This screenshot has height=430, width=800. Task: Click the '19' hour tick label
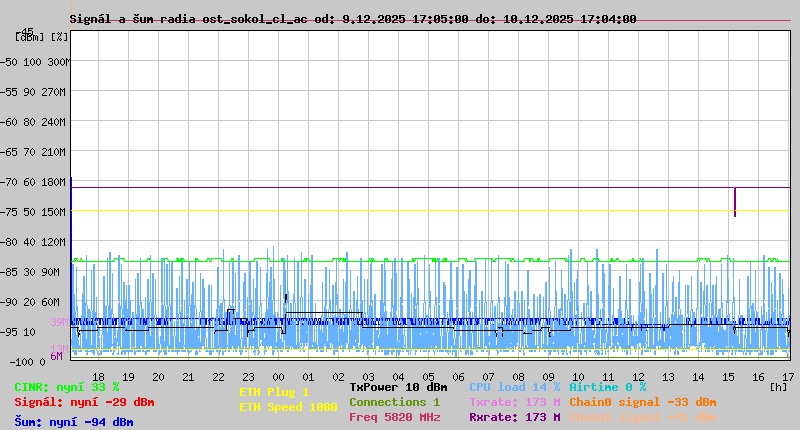(129, 377)
